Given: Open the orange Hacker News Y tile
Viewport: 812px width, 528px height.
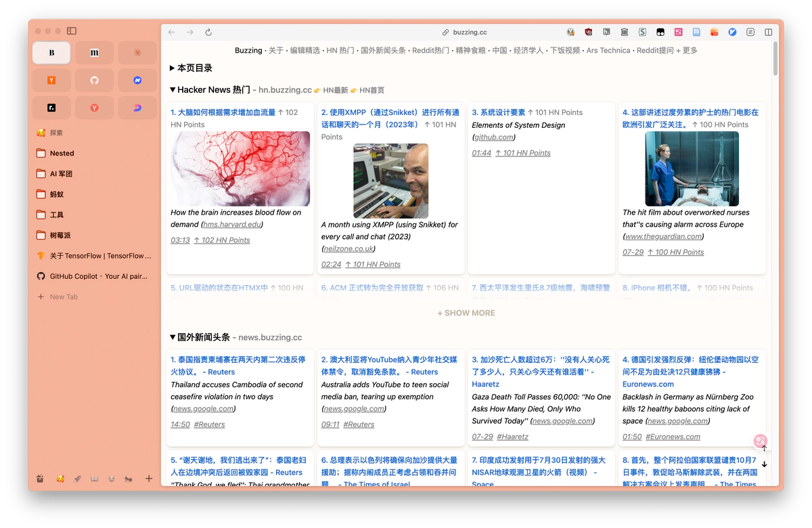Looking at the screenshot, I should [x=51, y=80].
